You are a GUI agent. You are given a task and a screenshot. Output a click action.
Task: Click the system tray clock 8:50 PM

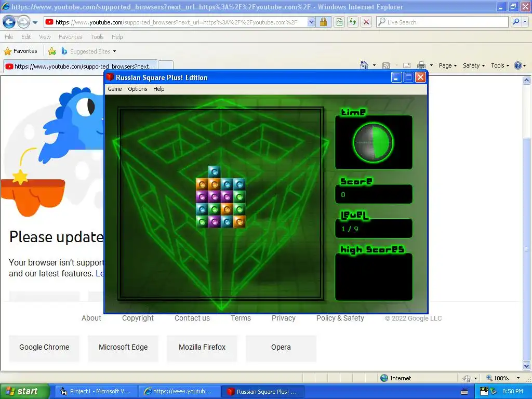[x=513, y=391]
